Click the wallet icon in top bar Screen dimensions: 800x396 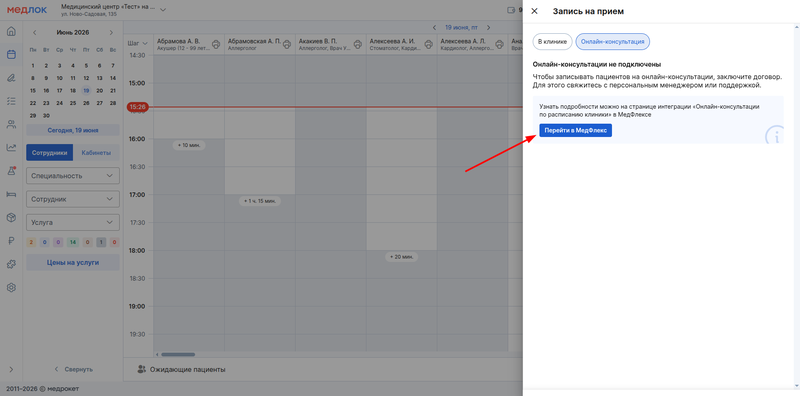(511, 10)
